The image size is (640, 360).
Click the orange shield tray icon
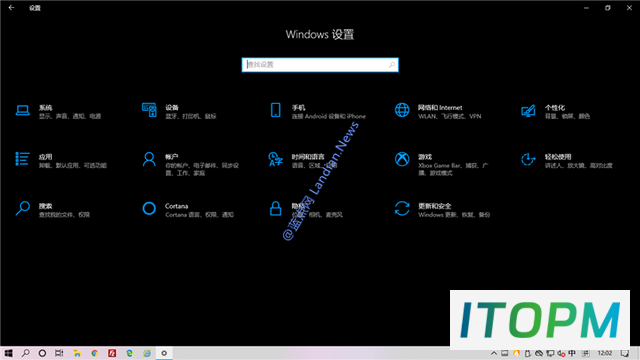(516, 353)
